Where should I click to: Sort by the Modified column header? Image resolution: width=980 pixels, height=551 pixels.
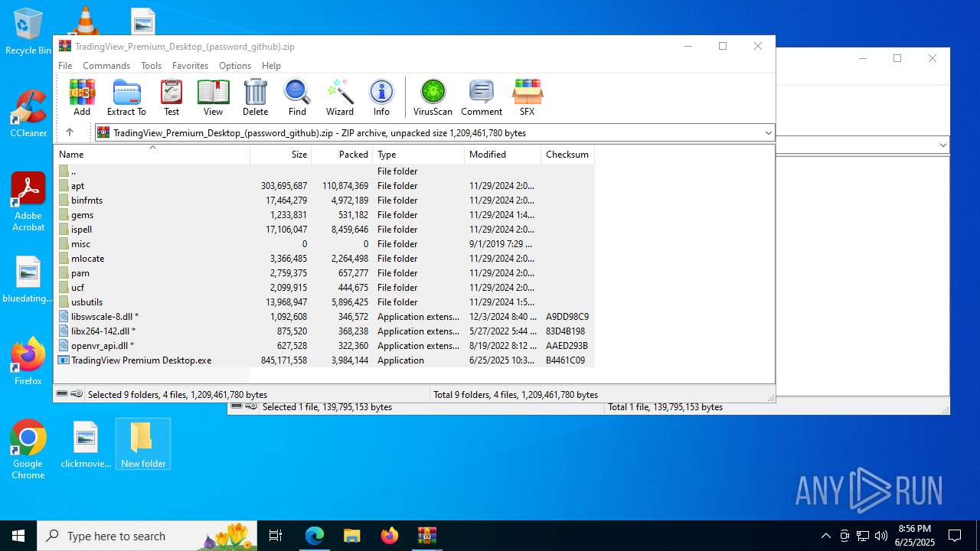coord(503,154)
